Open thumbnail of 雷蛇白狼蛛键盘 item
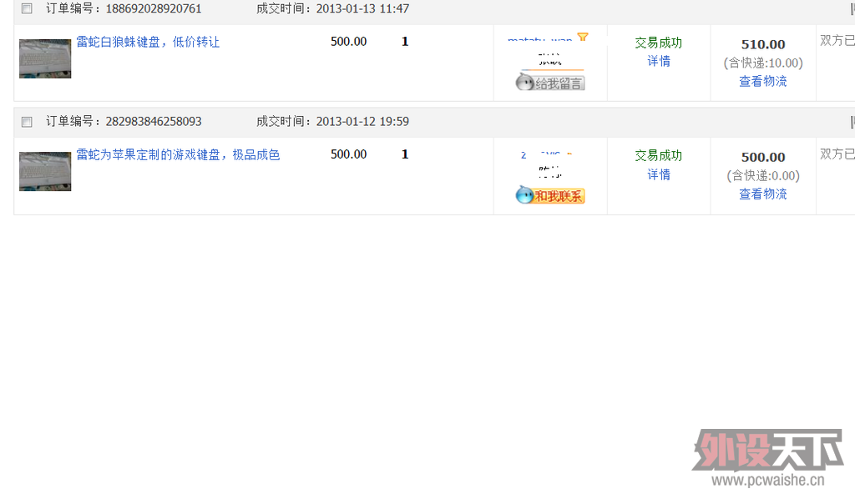Viewport: 855px width, 504px height. click(x=45, y=58)
